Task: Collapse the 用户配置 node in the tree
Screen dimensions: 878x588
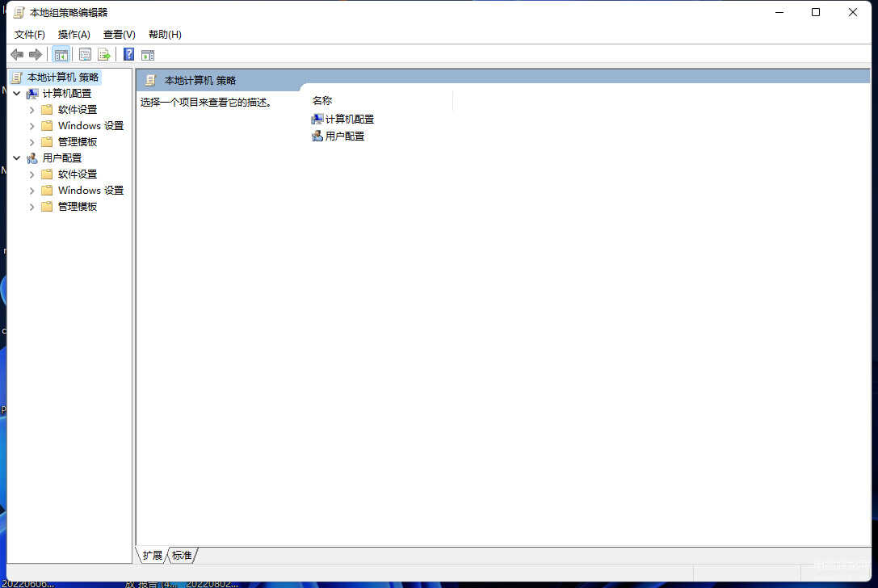Action: point(17,158)
